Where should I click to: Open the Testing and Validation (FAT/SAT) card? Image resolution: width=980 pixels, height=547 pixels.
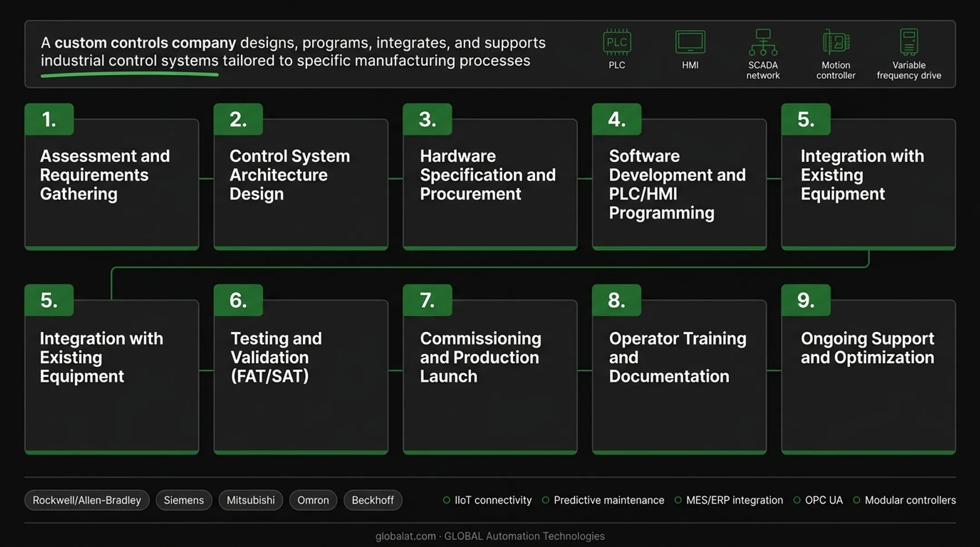click(301, 376)
